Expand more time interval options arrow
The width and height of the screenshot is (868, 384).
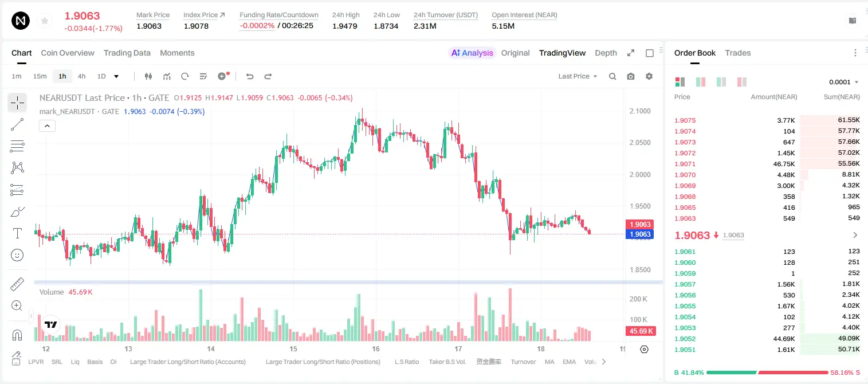pos(116,76)
